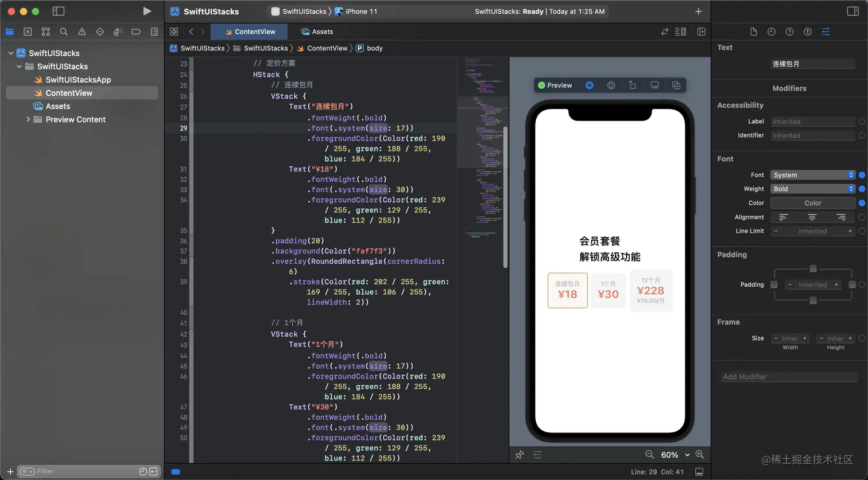The image size is (868, 480).
Task: Show the History inspector
Action: (x=772, y=32)
